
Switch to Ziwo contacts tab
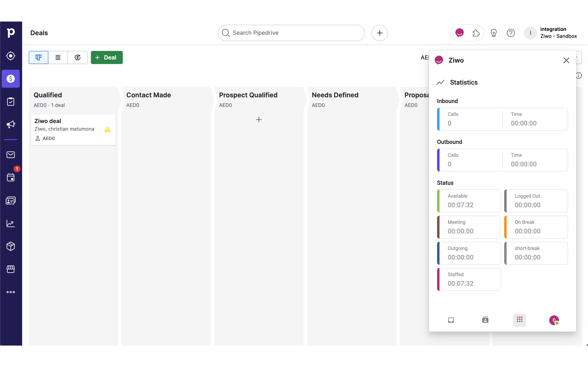(485, 320)
